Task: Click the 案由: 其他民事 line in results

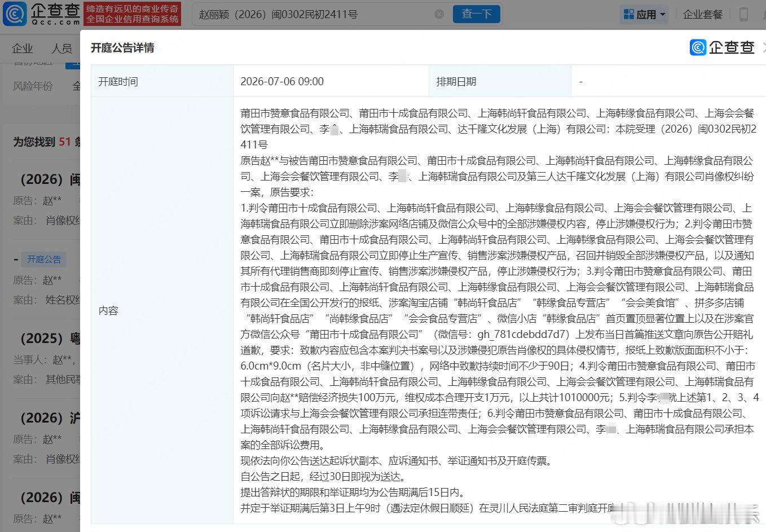Action: (x=47, y=380)
